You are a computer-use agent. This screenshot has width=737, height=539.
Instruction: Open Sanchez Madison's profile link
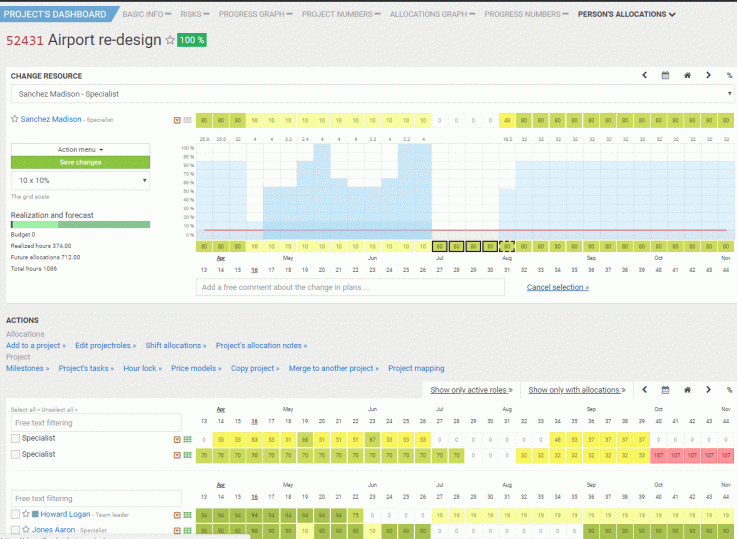[x=51, y=119]
